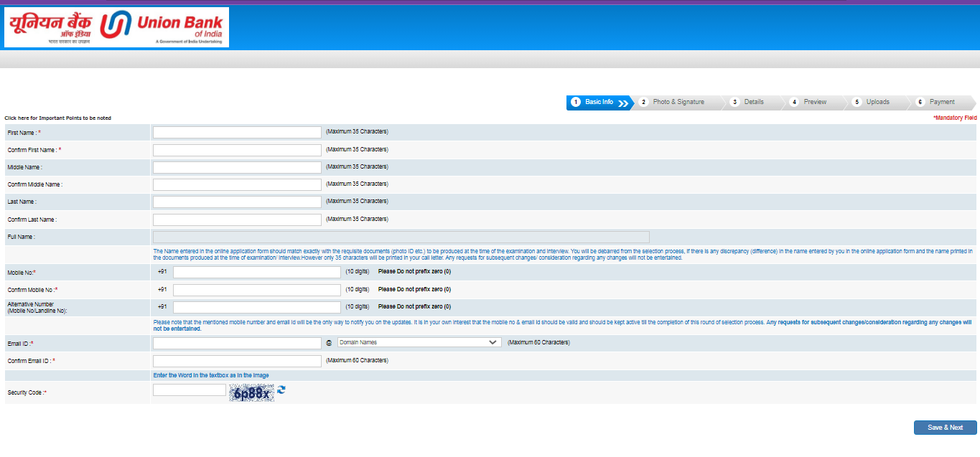
Task: Focus the Security Code text box
Action: pos(190,390)
